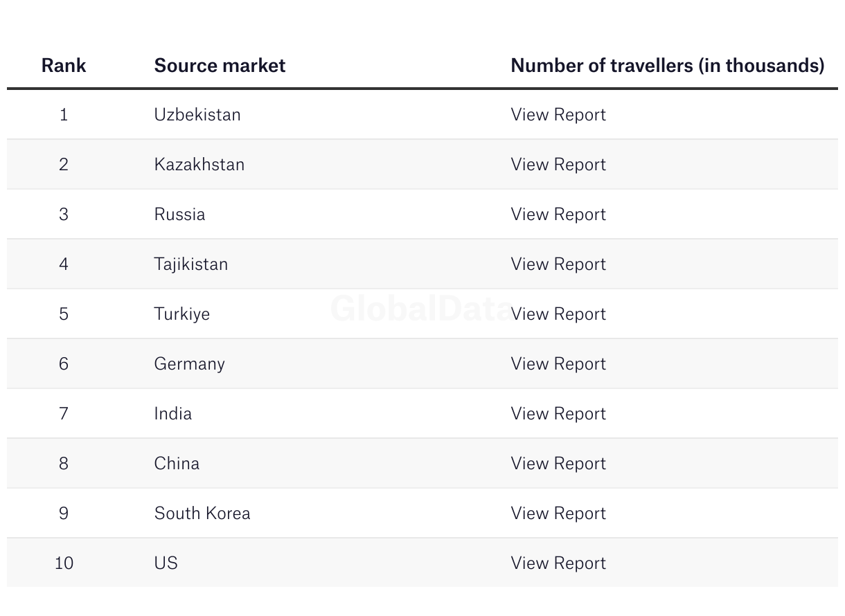This screenshot has width=845, height=616.
Task: Open View Report link for Kazakhstan
Action: pos(558,164)
